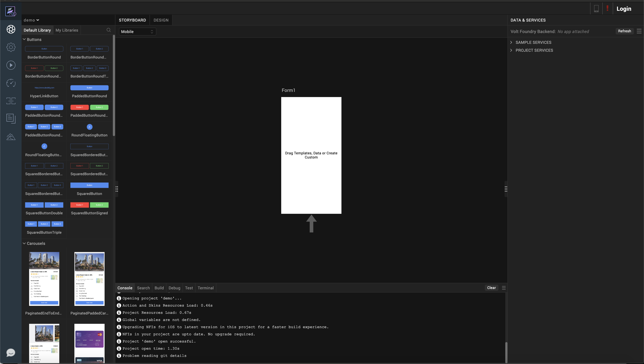Collapse the Carousels section

coord(24,243)
